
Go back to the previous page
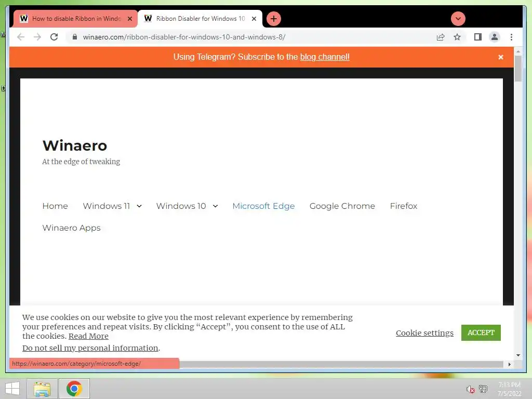(21, 37)
